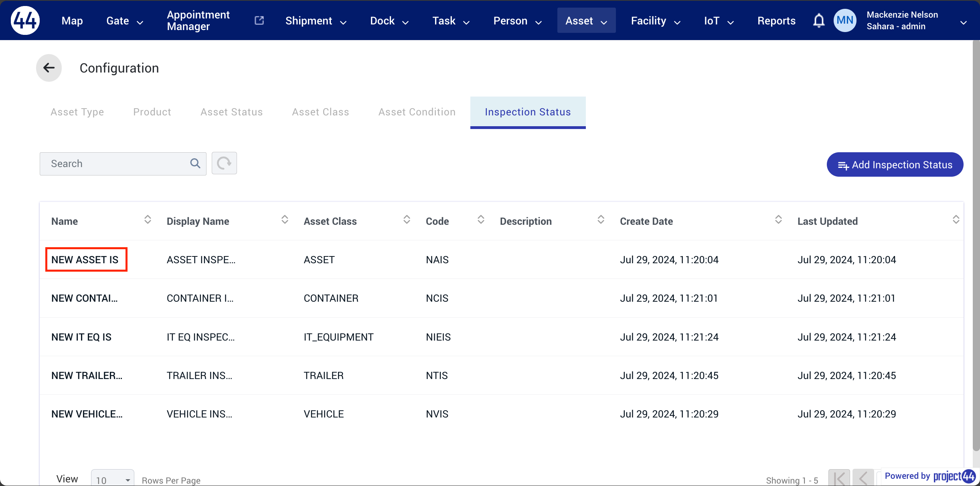The image size is (980, 486).
Task: Click the NVIS code cell
Action: tap(437, 414)
